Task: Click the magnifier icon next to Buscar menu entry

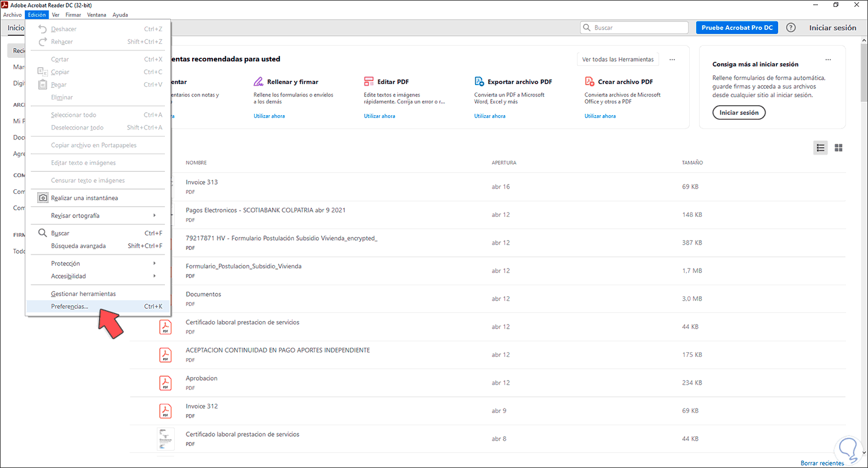Action: (43, 233)
